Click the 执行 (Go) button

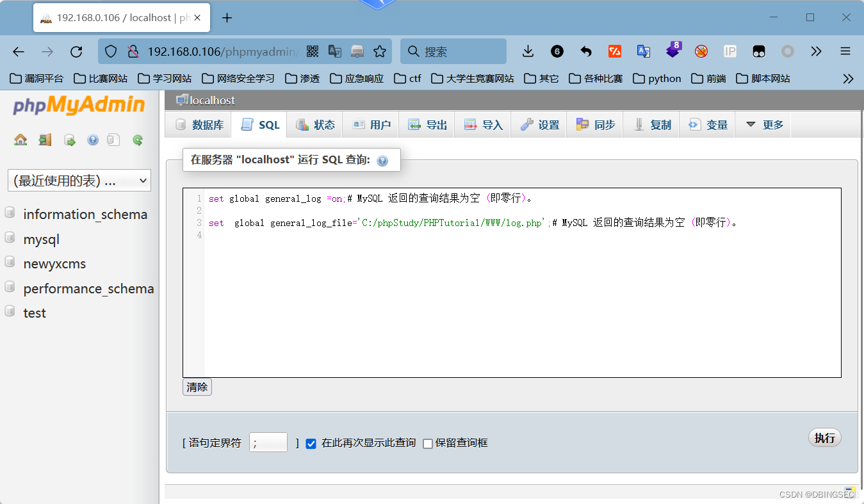(x=824, y=438)
